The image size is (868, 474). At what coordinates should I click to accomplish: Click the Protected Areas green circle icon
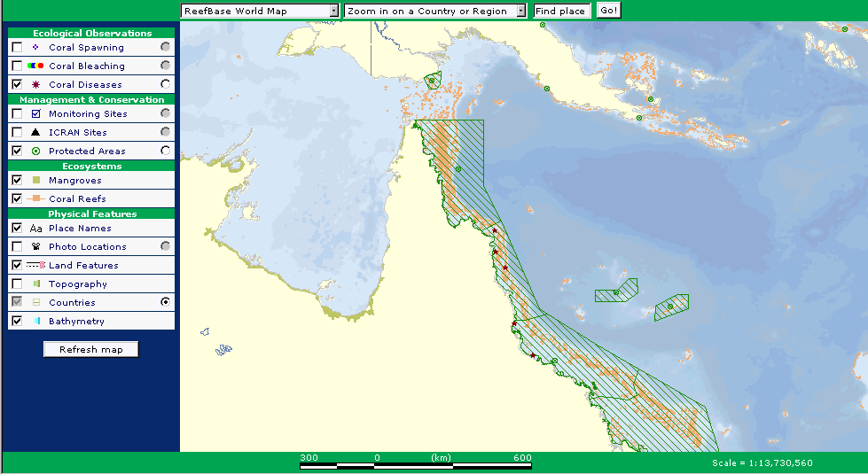tap(35, 152)
